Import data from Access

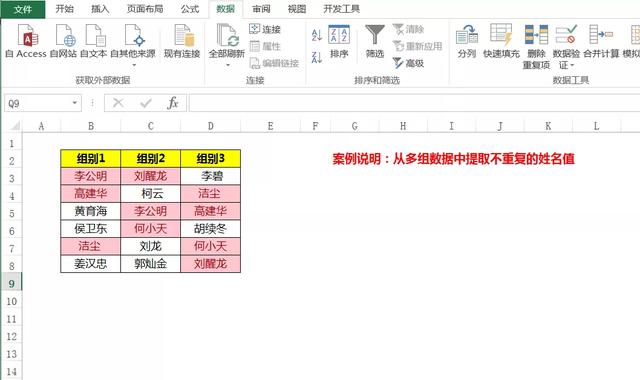pyautogui.click(x=26, y=41)
